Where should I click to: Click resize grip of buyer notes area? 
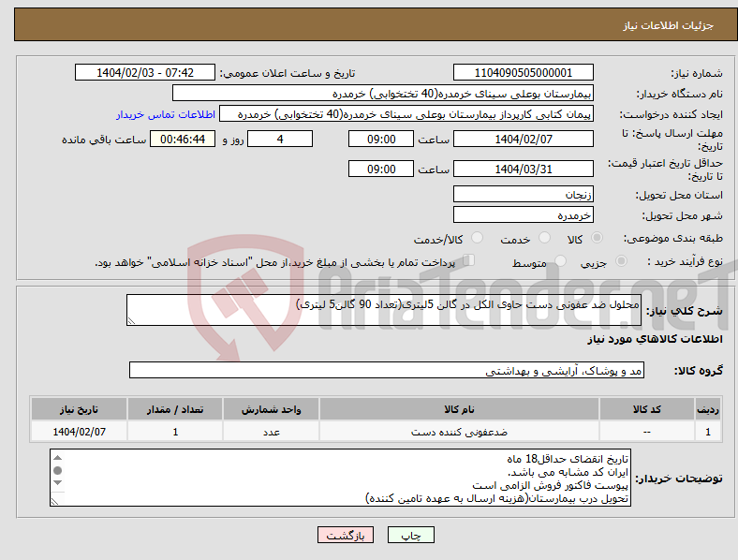54,502
